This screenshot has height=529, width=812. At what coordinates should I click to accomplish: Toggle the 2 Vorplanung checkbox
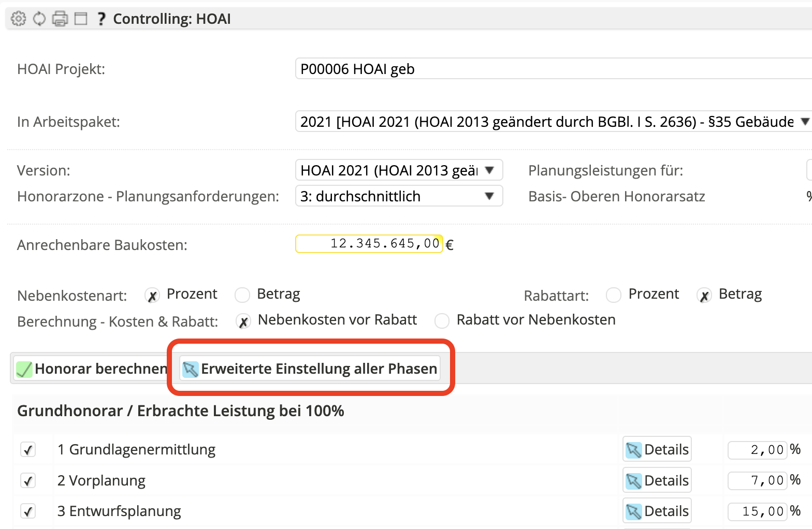coord(28,480)
